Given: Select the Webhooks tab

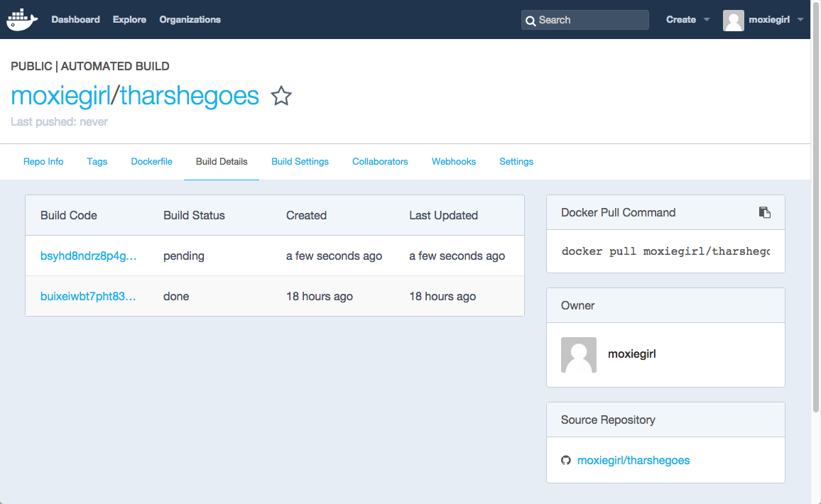Looking at the screenshot, I should [x=454, y=162].
